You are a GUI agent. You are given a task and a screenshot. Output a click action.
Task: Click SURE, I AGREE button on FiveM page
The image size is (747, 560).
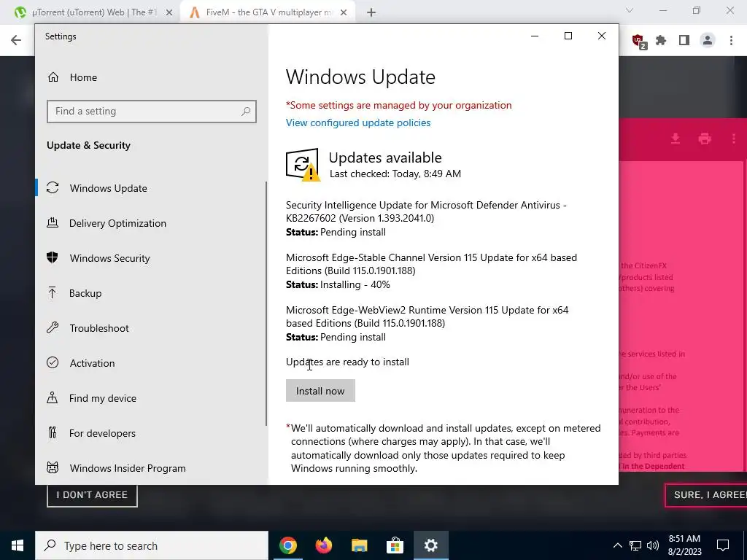pos(706,495)
